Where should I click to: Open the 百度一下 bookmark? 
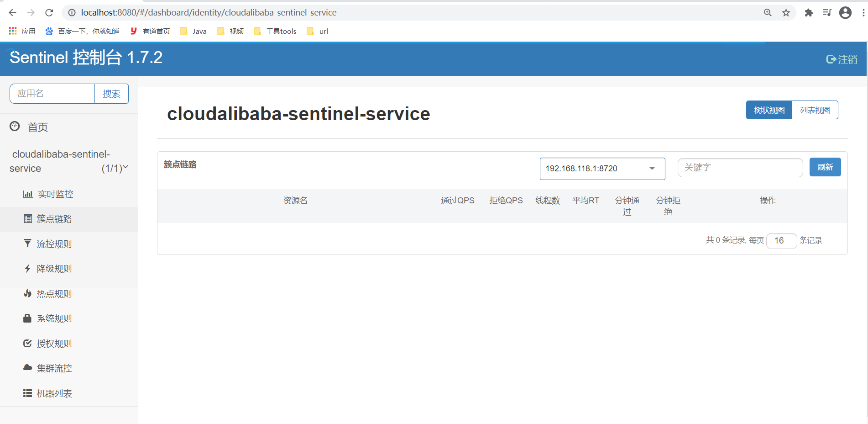click(83, 31)
